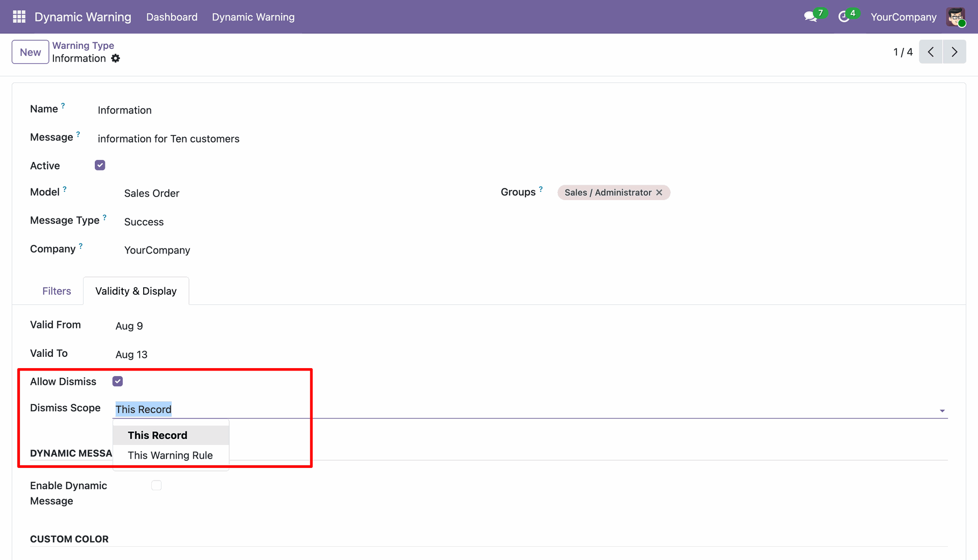Screen dimensions: 978x560
Task: Toggle the Allow Dismiss checkbox
Action: [118, 381]
